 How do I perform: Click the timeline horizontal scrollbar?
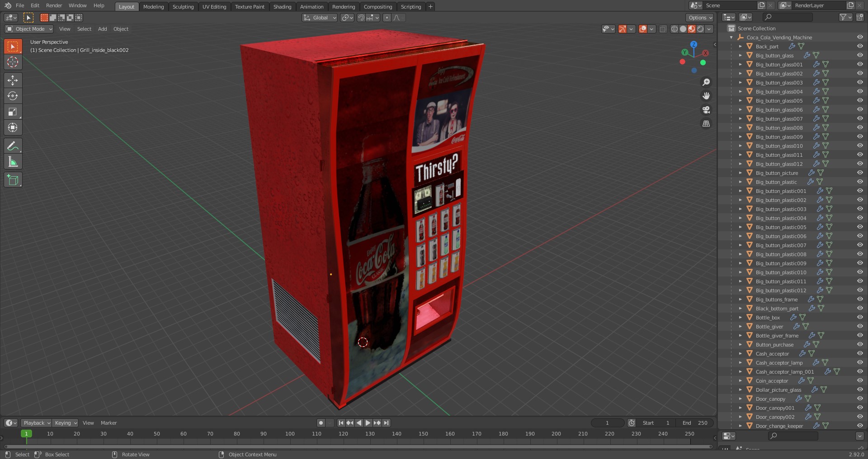pyautogui.click(x=357, y=447)
